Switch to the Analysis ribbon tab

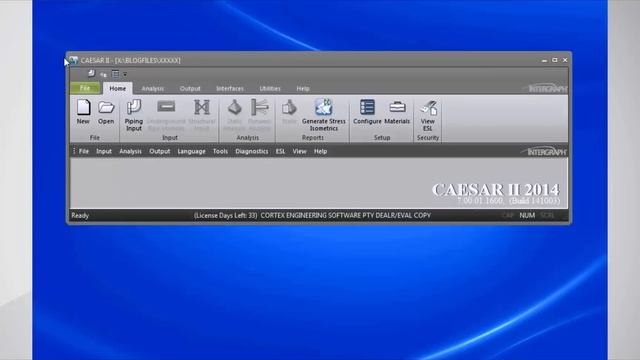point(153,89)
